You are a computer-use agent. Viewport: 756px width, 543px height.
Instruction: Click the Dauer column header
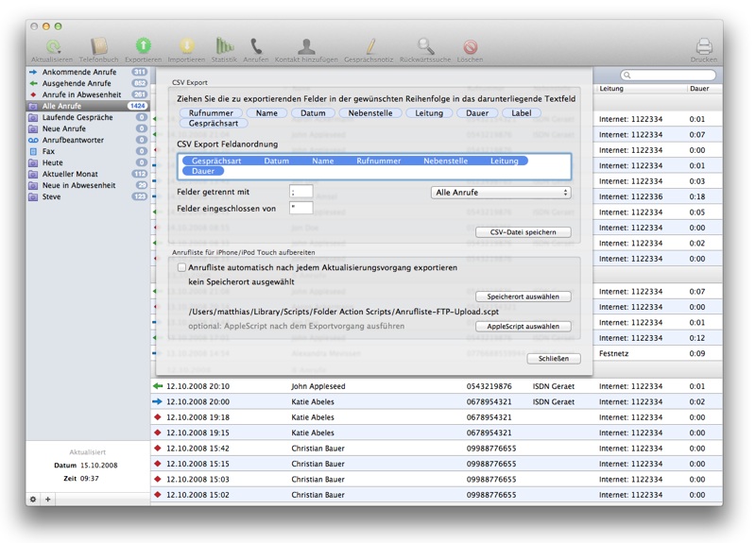(x=699, y=89)
